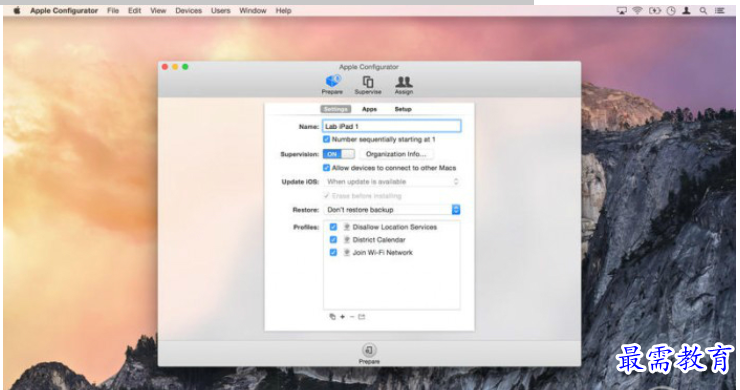Remove profile with the minus icon
Screen dimensions: 740x390
[x=352, y=317]
